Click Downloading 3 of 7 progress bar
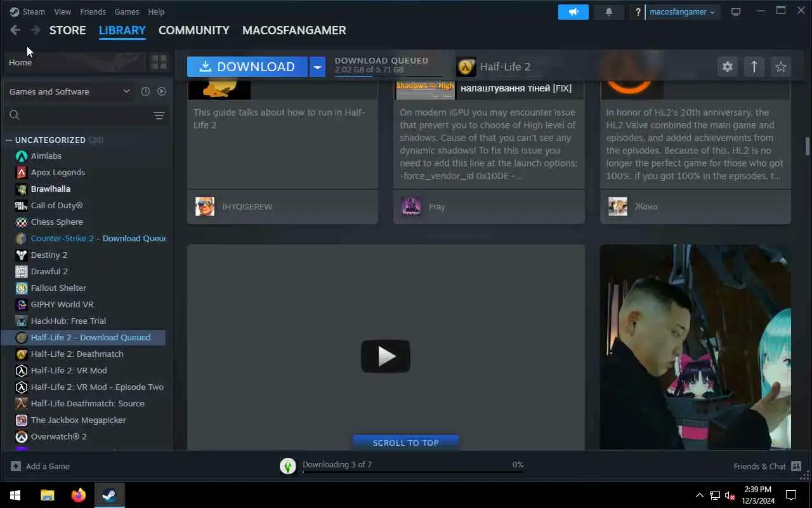The height and width of the screenshot is (508, 812). pos(413,472)
